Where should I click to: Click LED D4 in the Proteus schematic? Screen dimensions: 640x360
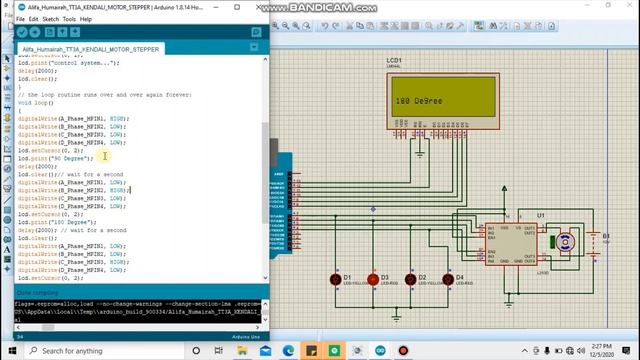coord(448,279)
